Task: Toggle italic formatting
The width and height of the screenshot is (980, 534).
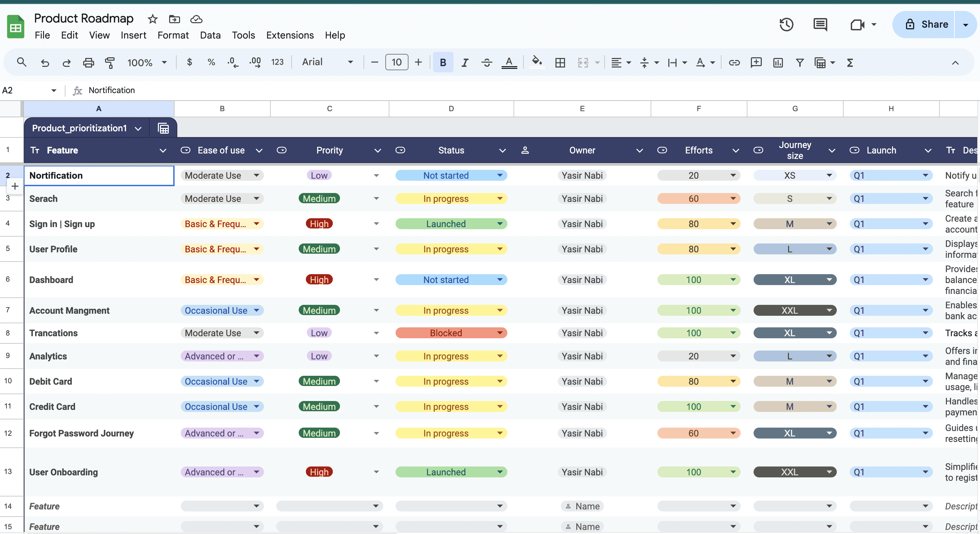Action: pyautogui.click(x=464, y=62)
